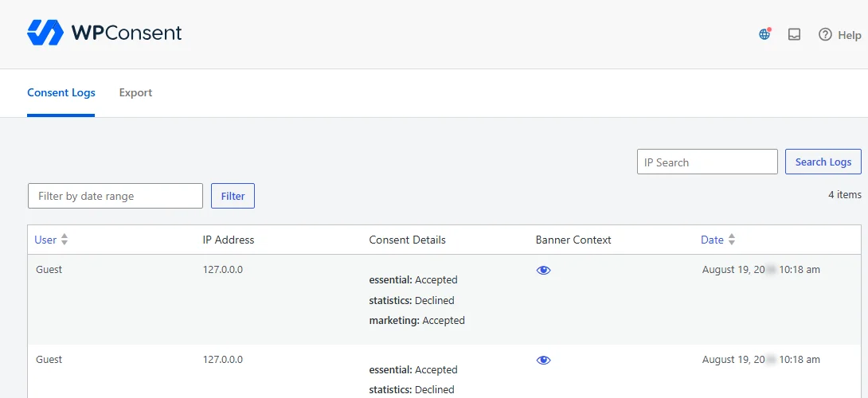Click the IP Address column header
The image size is (868, 398).
[229, 240]
